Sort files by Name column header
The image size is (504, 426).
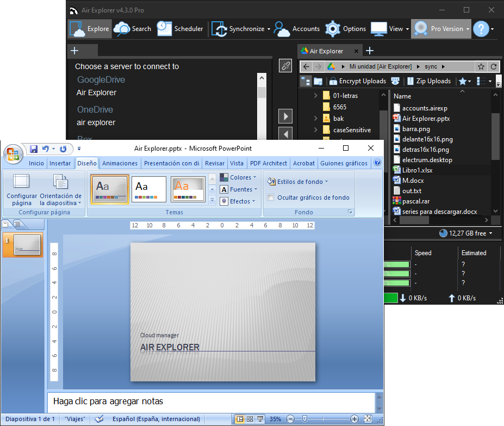(x=402, y=96)
